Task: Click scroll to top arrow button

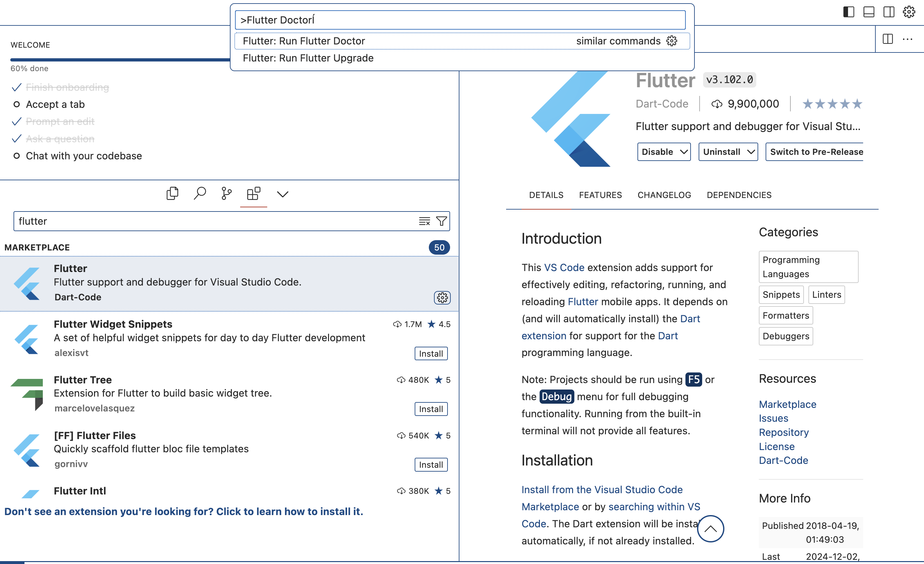Action: click(x=710, y=529)
